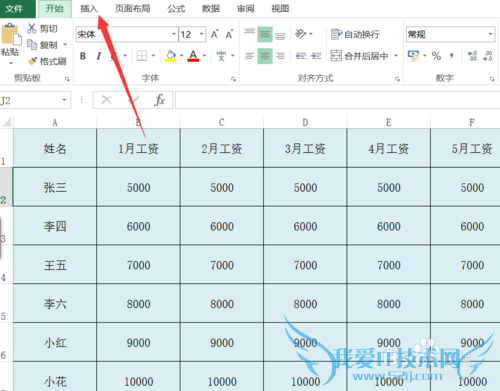The image size is (500, 391).
Task: Click the align left icon
Action: point(249,56)
